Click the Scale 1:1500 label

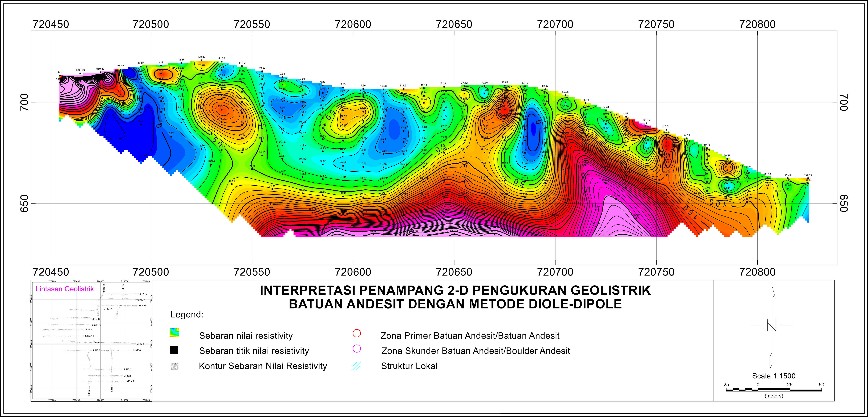(774, 376)
